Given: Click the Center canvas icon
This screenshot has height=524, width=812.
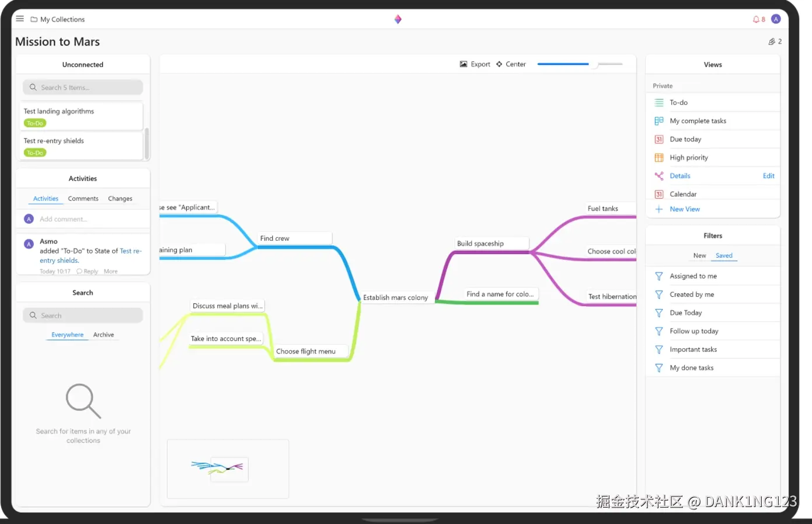Looking at the screenshot, I should [x=499, y=64].
